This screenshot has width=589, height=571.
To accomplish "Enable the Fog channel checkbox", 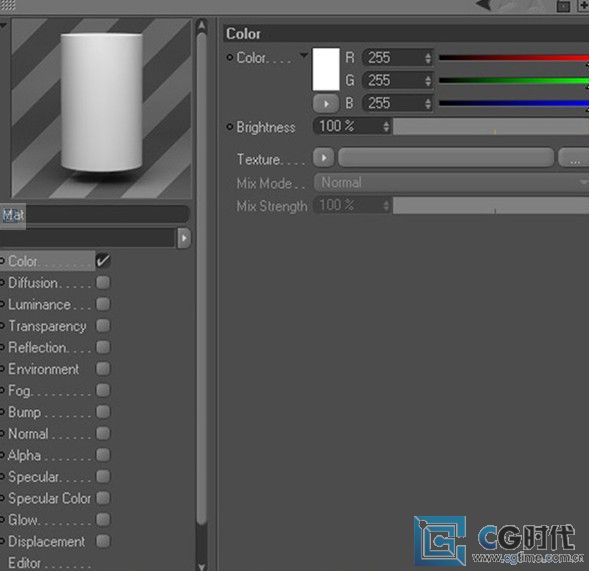I will point(103,390).
